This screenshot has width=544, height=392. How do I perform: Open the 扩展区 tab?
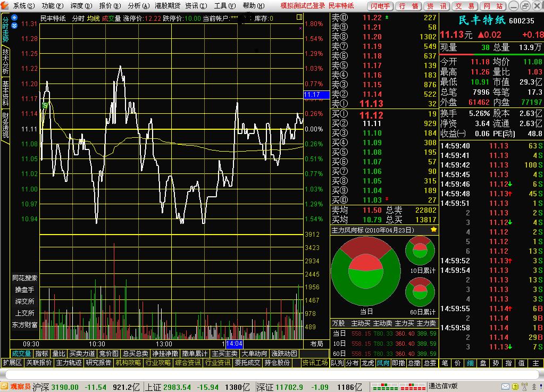[x=12, y=363]
